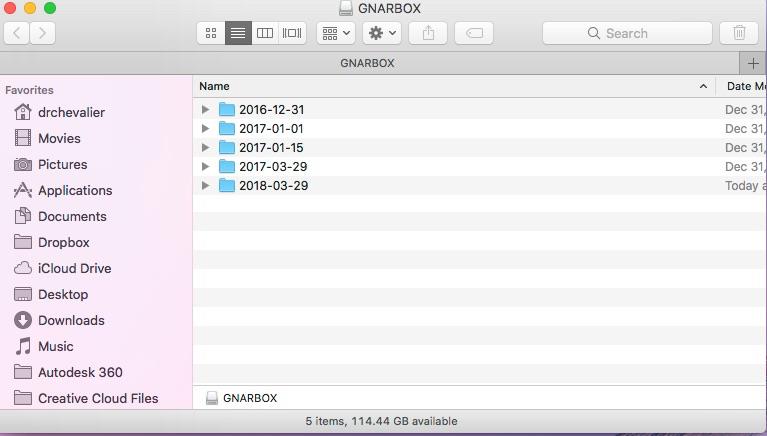Image resolution: width=767 pixels, height=436 pixels.
Task: Click the 2017-03-29 folder name
Action: [x=273, y=167]
